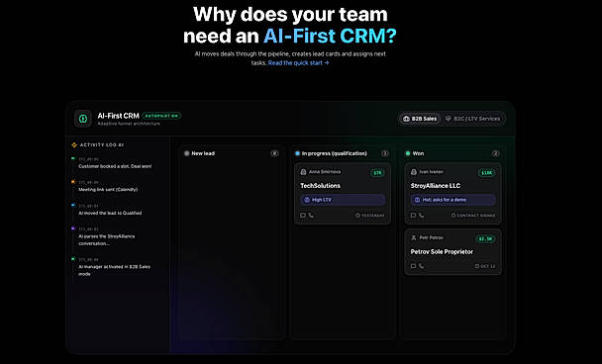Screen dimensions: 602x364
Task: Click log entry AI manager activated B2B Sales mode
Action: 115,270
